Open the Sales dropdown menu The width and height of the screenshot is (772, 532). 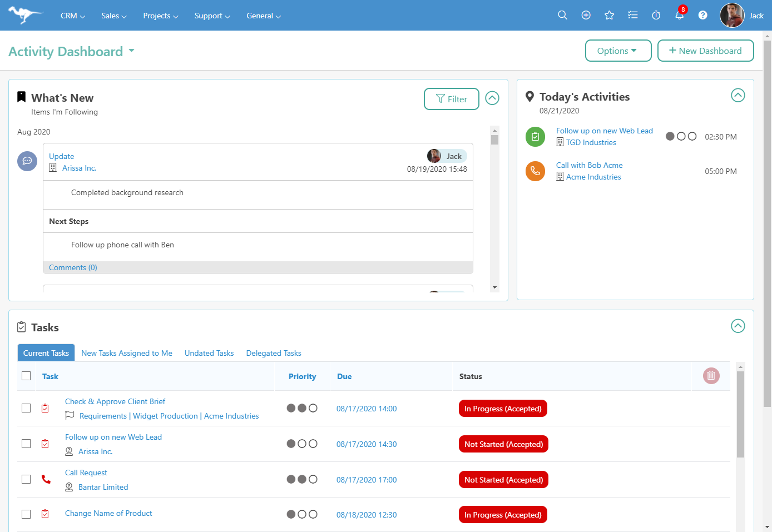[x=114, y=16]
